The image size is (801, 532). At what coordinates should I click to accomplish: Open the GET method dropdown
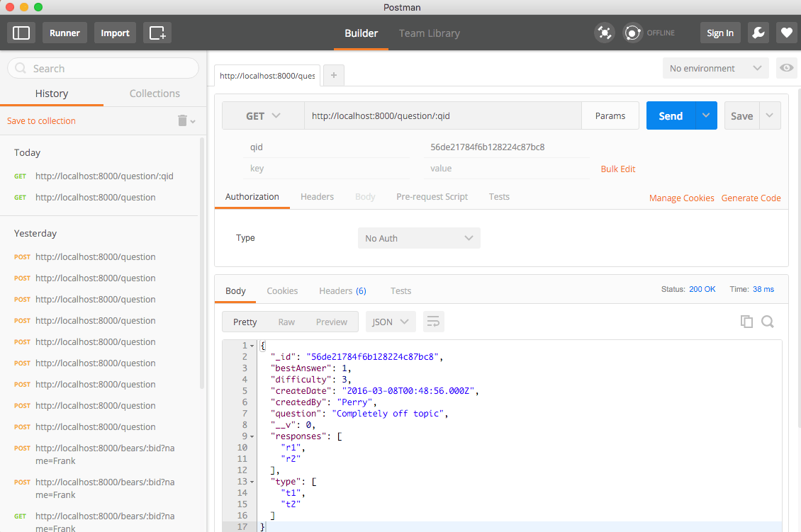263,116
